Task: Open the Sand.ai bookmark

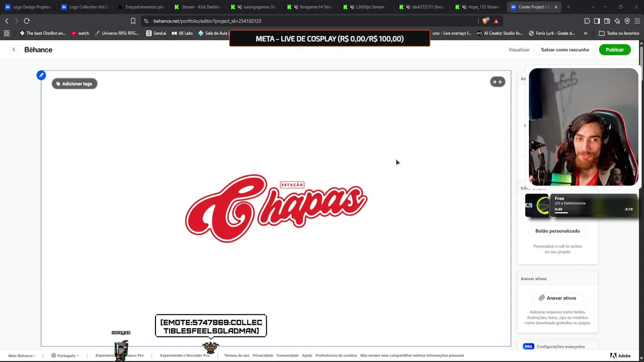Action: (x=156, y=33)
